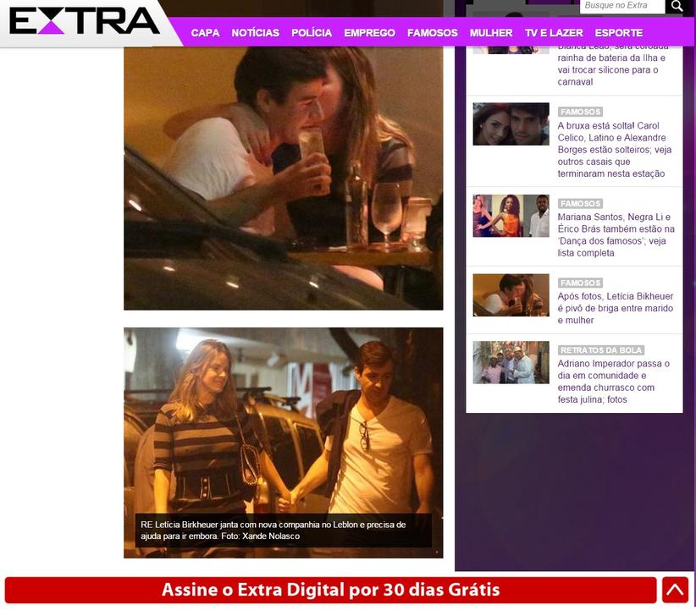Open the thumbnail beside the 'Dança dos famosos' headline
The height and width of the screenshot is (616, 696).
click(x=511, y=216)
